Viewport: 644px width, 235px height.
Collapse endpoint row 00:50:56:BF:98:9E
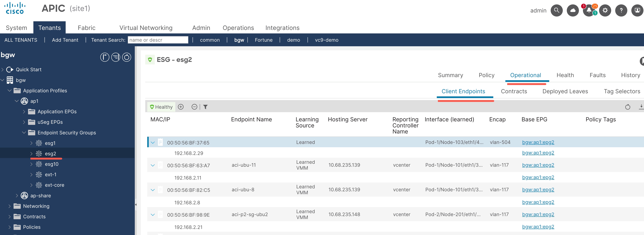(x=153, y=215)
